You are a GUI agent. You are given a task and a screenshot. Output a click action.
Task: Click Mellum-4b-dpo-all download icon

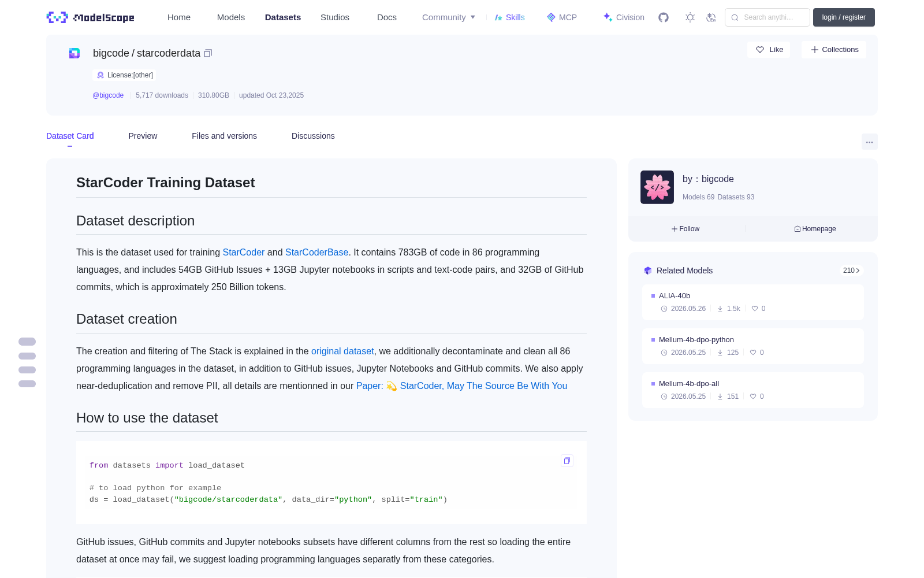(720, 397)
